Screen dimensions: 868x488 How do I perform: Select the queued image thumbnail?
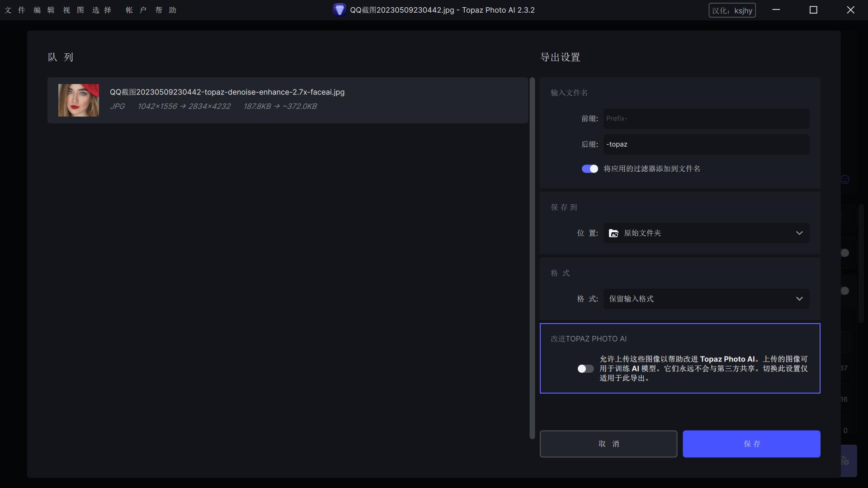tap(79, 100)
